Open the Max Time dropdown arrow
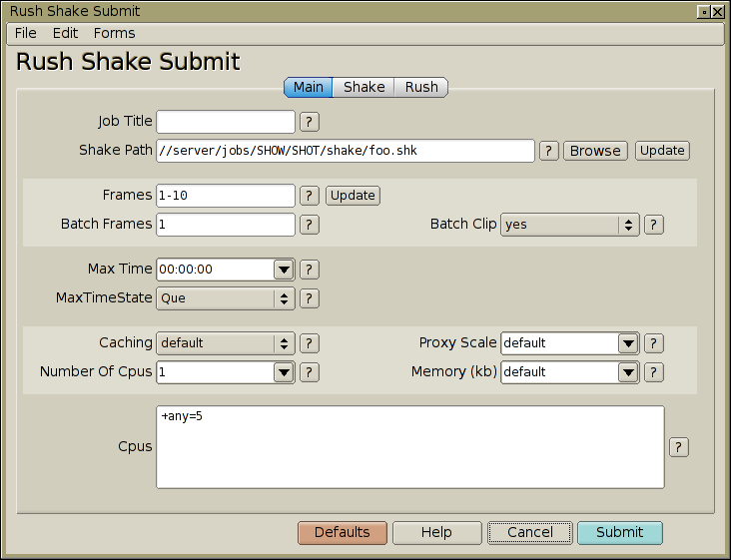The height and width of the screenshot is (560, 731). point(284,270)
